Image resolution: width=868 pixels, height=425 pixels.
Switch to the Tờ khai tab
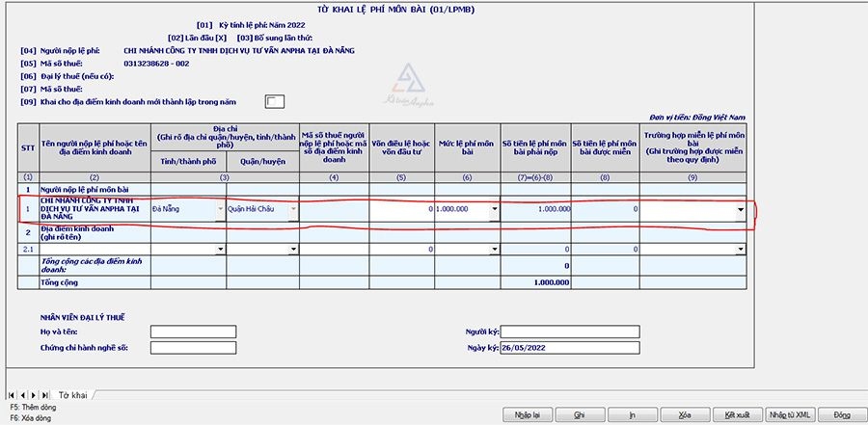tap(73, 395)
